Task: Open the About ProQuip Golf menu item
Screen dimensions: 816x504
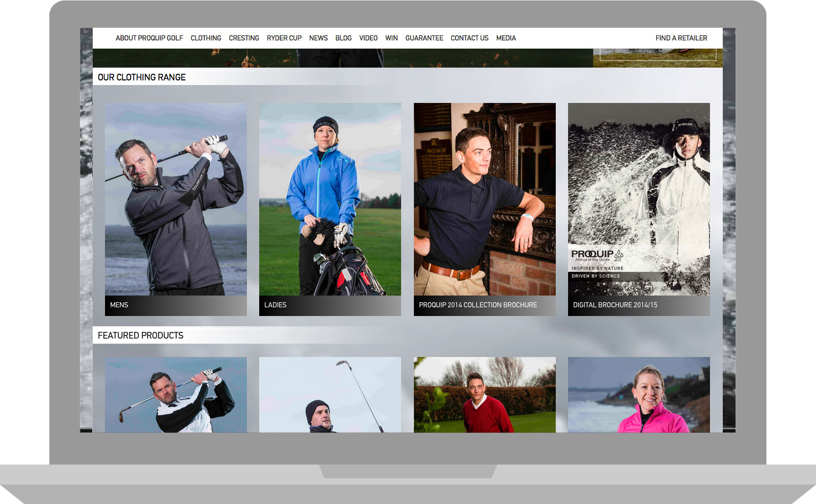Action: [149, 38]
